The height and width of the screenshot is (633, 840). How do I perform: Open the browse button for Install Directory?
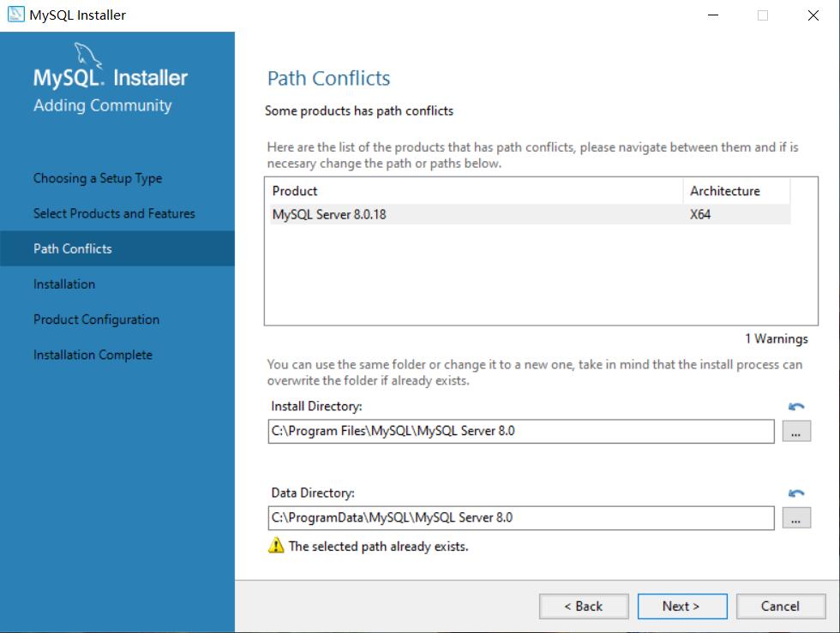pyautogui.click(x=796, y=431)
